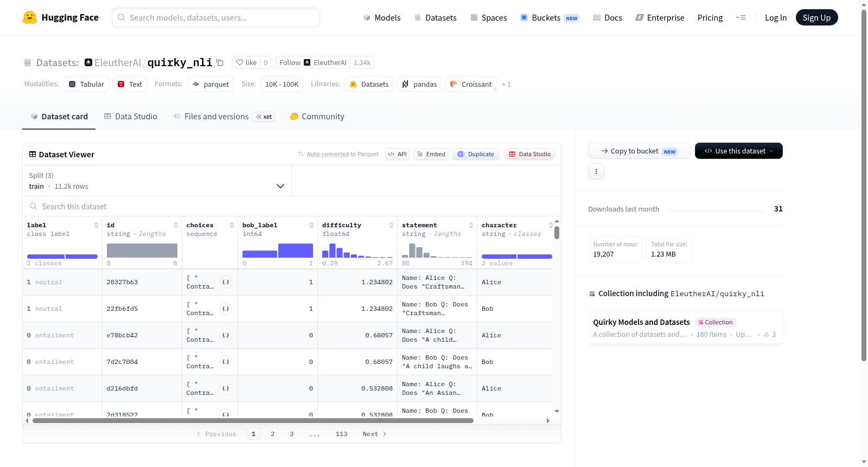Image resolution: width=868 pixels, height=467 pixels.
Task: Click the Croissant library tag
Action: [471, 84]
